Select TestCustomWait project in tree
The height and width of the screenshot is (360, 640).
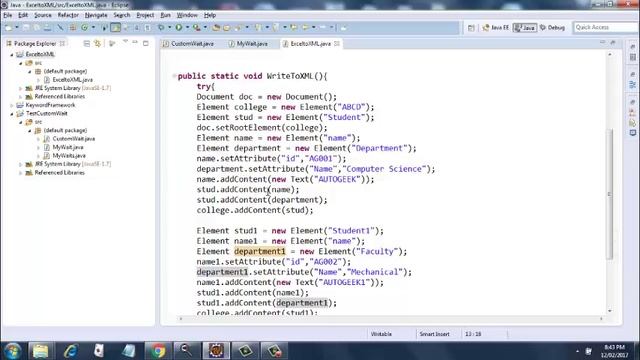(47, 113)
